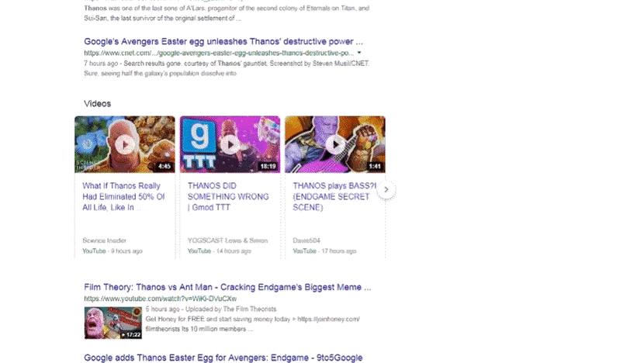Click the 'Thanos was one of the last sons' snippet
This screenshot has width=644, height=363.
pos(227,13)
